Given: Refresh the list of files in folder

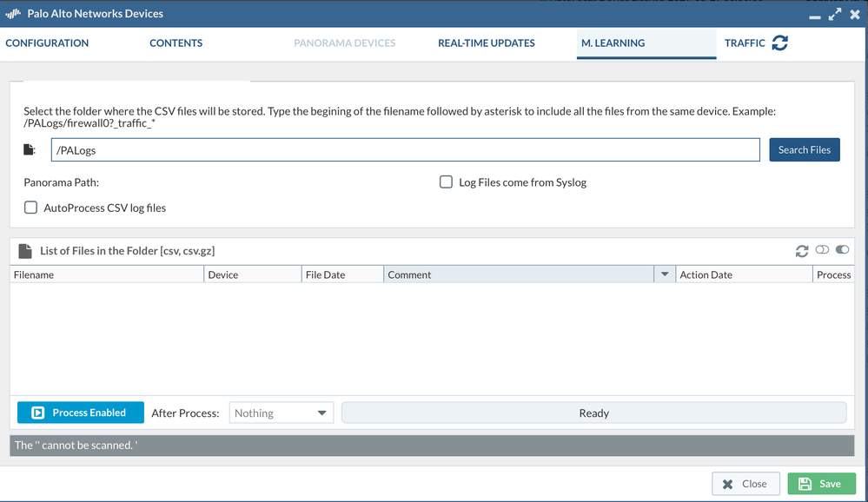Looking at the screenshot, I should click(802, 251).
